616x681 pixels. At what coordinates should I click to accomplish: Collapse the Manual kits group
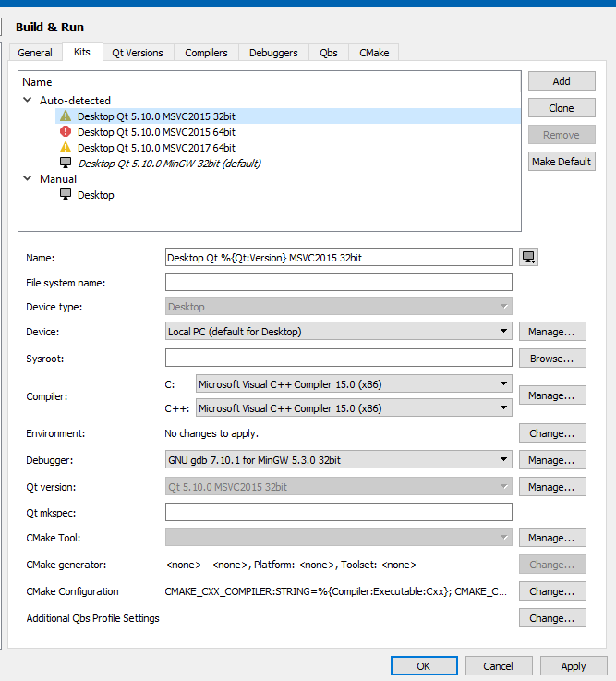(x=28, y=178)
